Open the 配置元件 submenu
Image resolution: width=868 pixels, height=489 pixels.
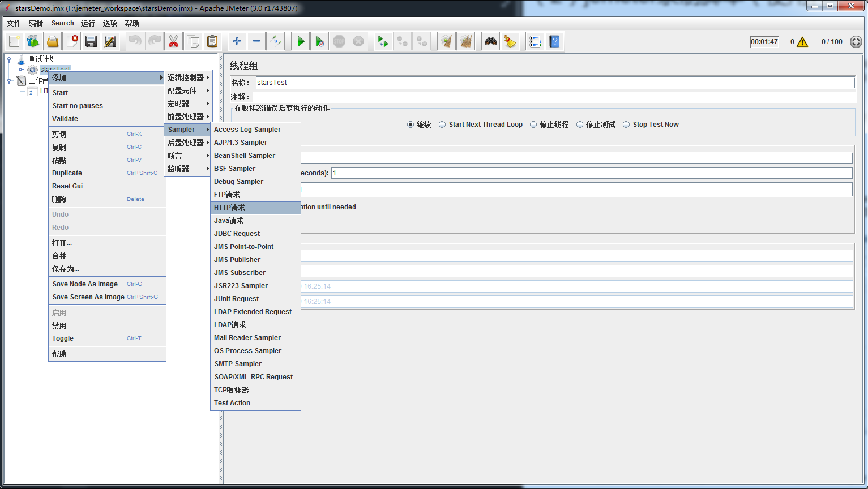187,91
